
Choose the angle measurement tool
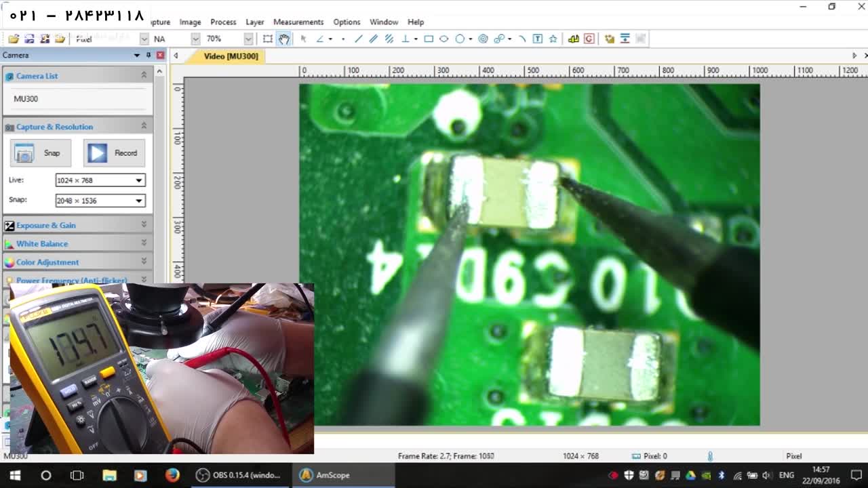319,39
